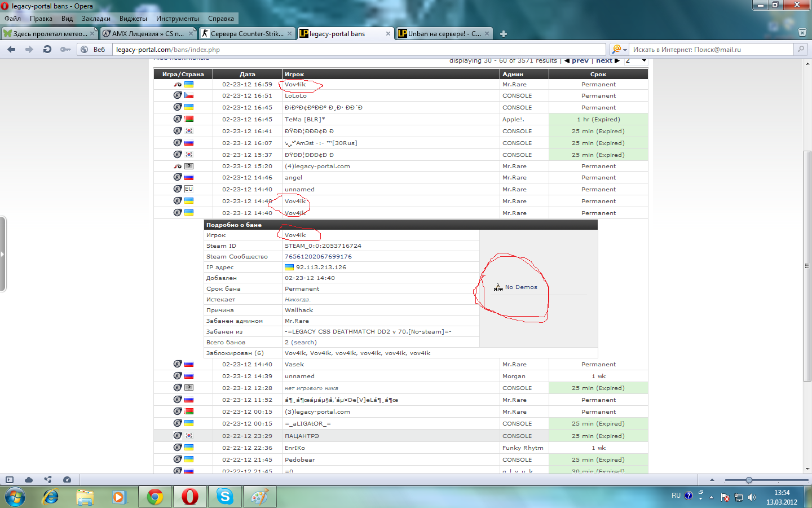Image resolution: width=812 pixels, height=508 pixels.
Task: Open the Файл menu
Action: [x=12, y=19]
